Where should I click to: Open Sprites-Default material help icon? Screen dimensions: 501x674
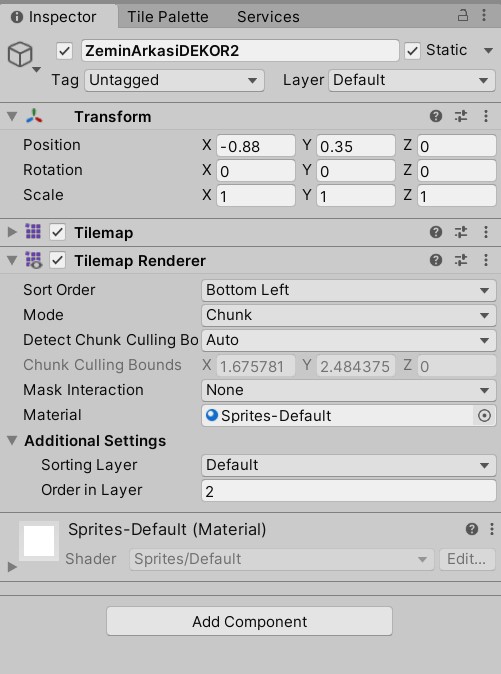472,529
